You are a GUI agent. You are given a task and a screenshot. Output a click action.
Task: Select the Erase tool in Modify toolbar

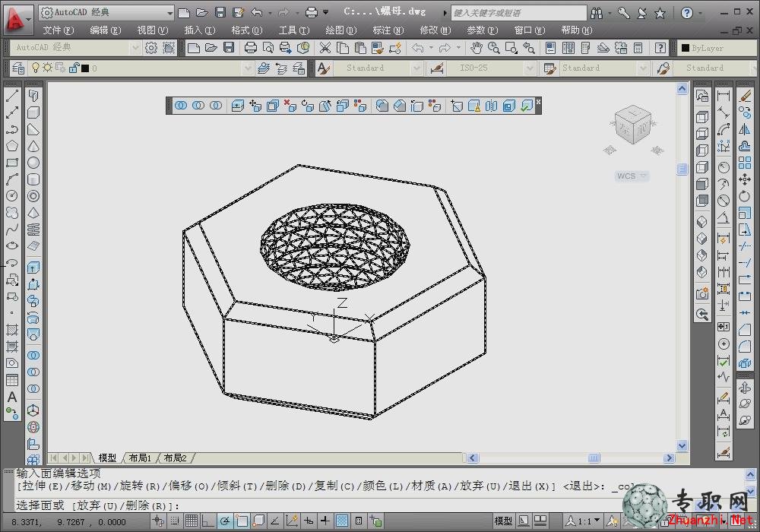point(745,96)
